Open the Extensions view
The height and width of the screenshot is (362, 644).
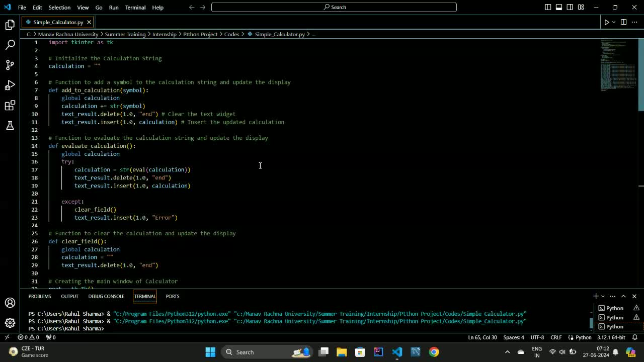(x=10, y=106)
